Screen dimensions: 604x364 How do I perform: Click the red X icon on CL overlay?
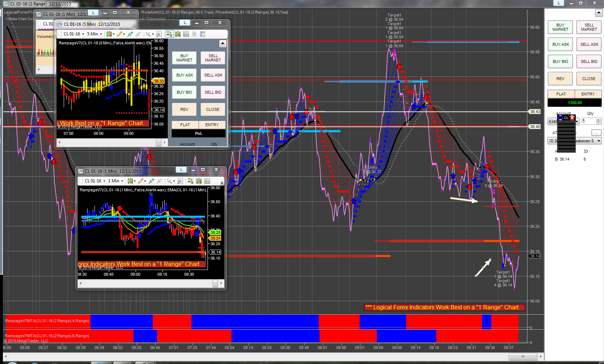pyautogui.click(x=572, y=118)
